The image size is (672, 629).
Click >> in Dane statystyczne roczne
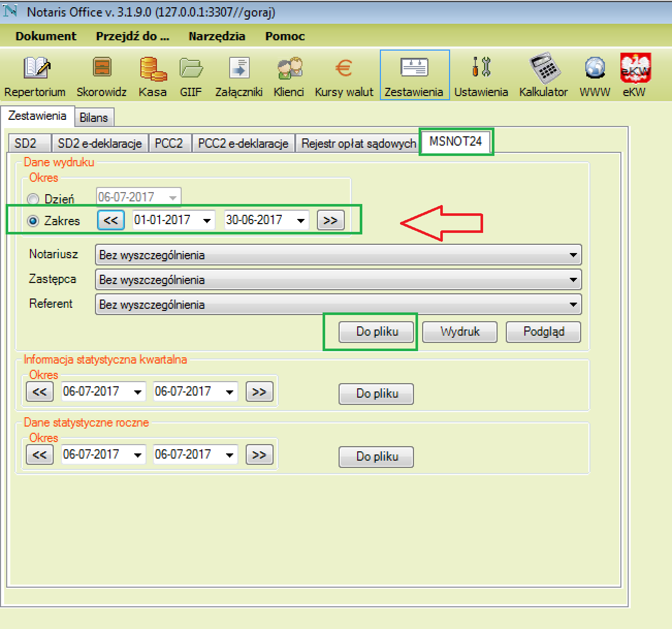point(259,455)
